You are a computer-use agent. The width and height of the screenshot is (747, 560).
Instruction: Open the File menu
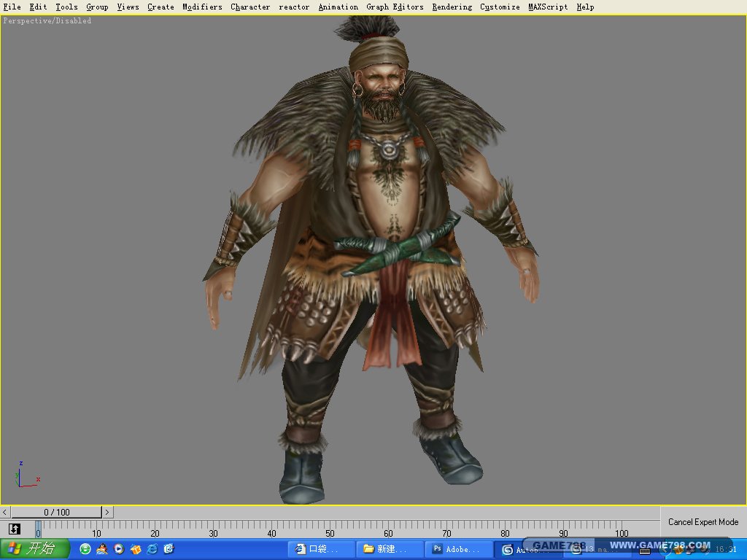click(12, 7)
